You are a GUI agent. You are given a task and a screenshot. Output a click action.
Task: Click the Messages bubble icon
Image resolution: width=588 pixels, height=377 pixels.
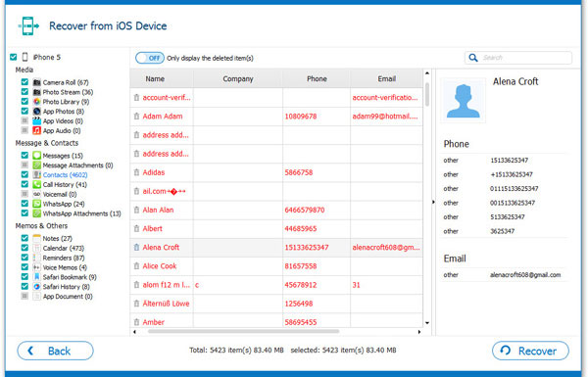pyautogui.click(x=37, y=155)
